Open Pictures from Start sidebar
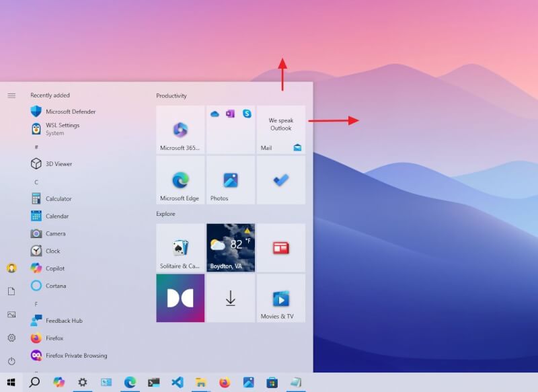Viewport: 538px width, 392px height. (11, 315)
